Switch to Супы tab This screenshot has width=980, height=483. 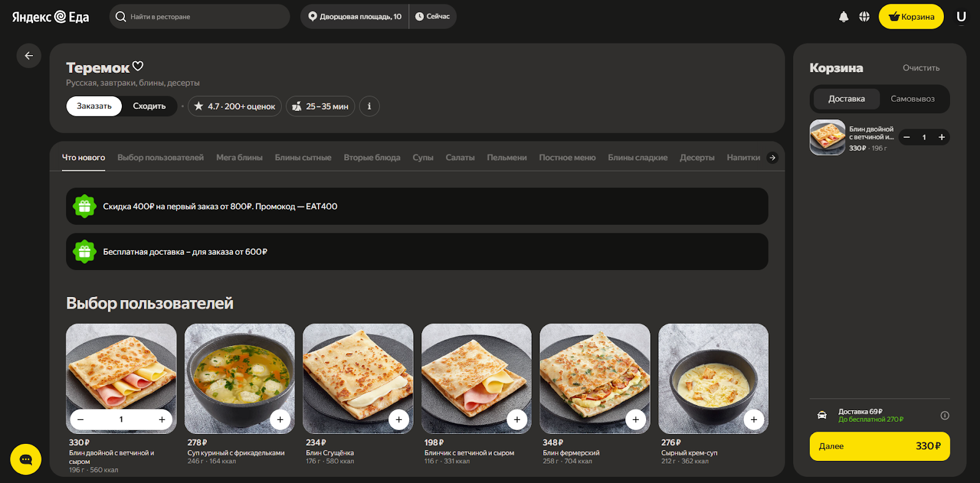click(423, 158)
